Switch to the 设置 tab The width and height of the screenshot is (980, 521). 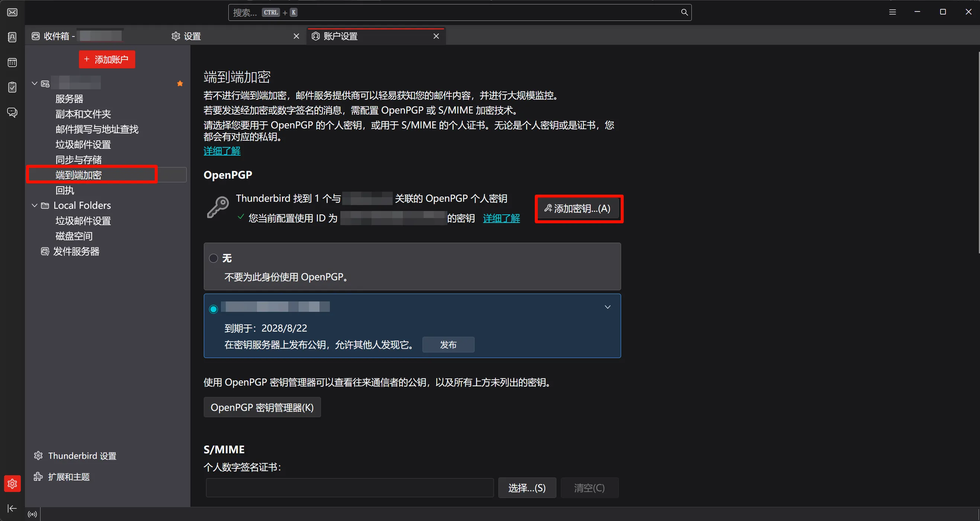[192, 36]
